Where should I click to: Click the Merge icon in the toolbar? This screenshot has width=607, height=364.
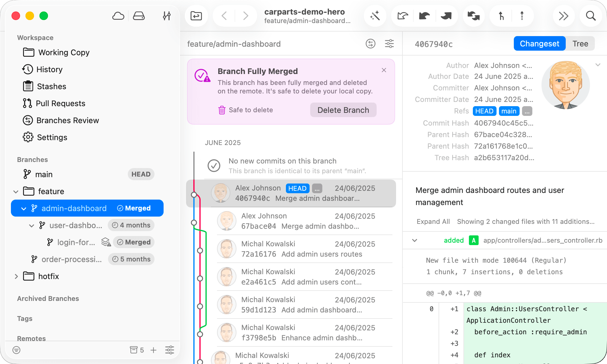tap(500, 16)
